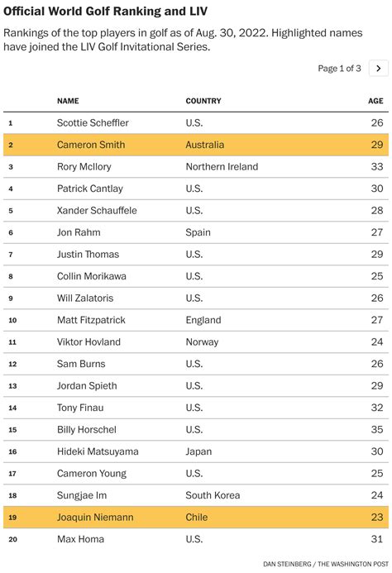The height and width of the screenshot is (573, 392).
Task: Select the highlighted Cameron Smith row
Action: tap(196, 145)
